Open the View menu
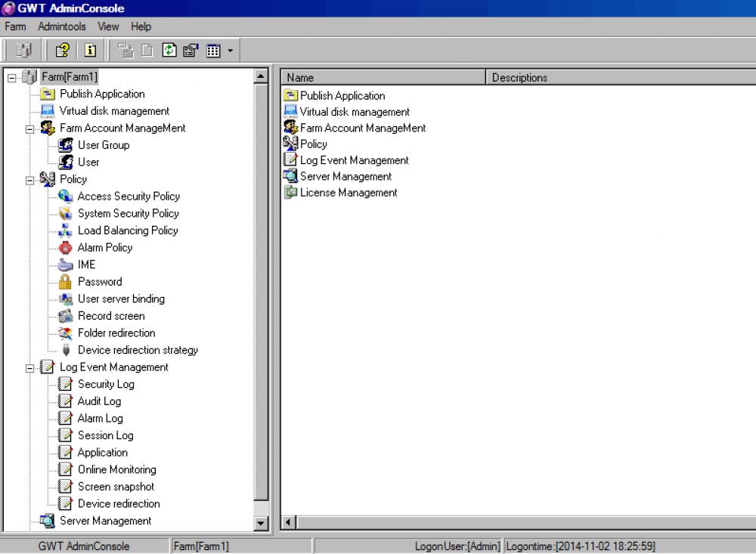 pos(108,26)
